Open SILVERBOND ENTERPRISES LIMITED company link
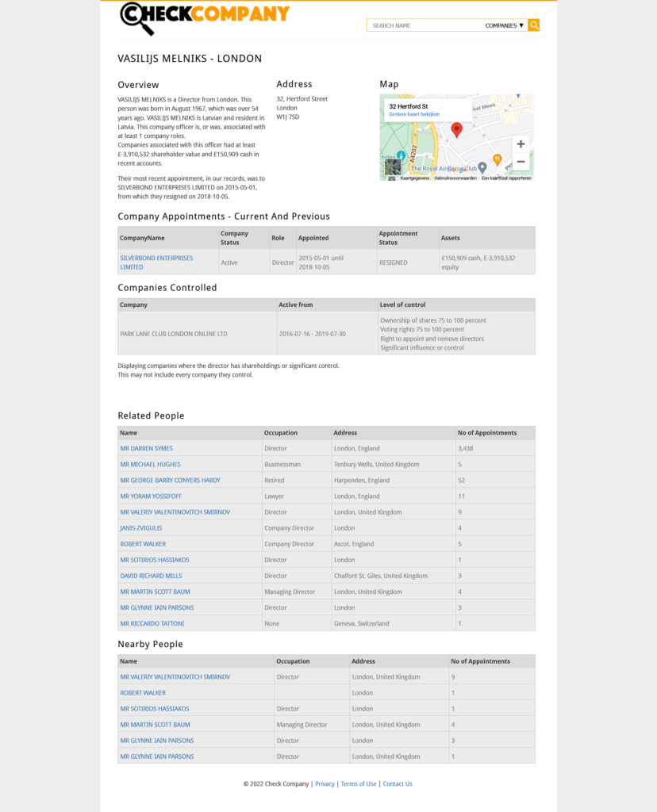Screen dimensions: 657x812 coord(156,262)
